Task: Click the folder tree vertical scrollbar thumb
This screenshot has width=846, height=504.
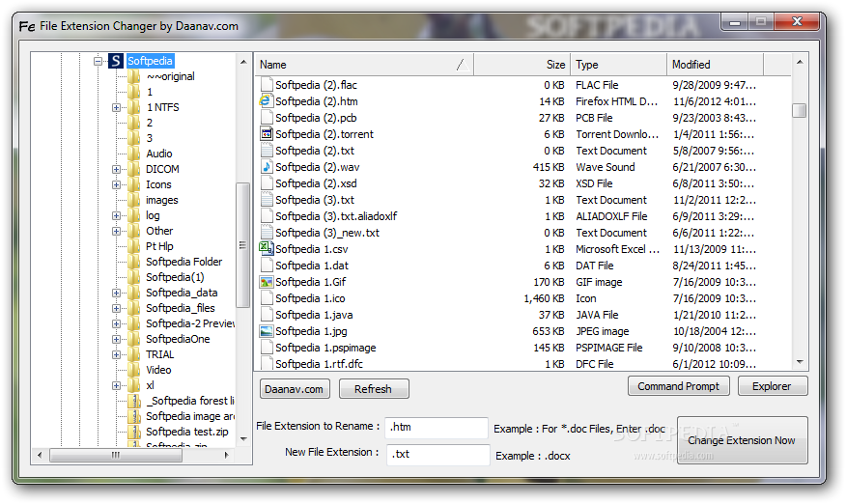Action: pyautogui.click(x=242, y=245)
